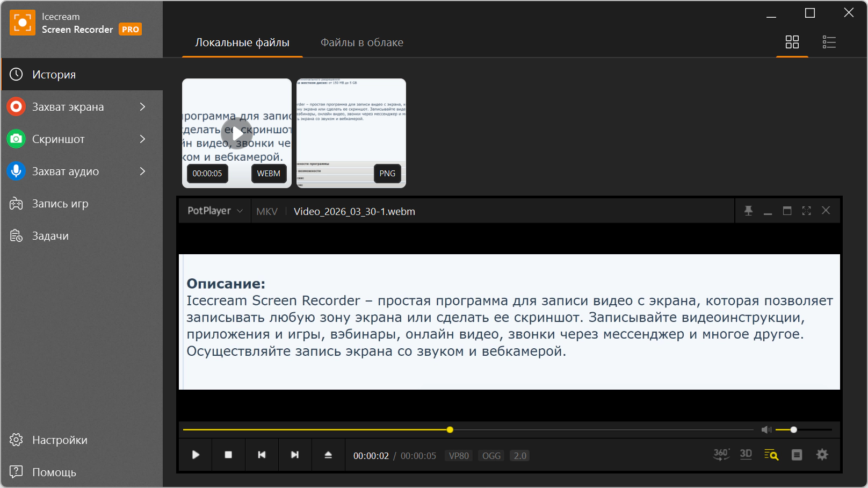868x488 pixels.
Task: Expand the Screenshot submenu arrow
Action: [142, 139]
